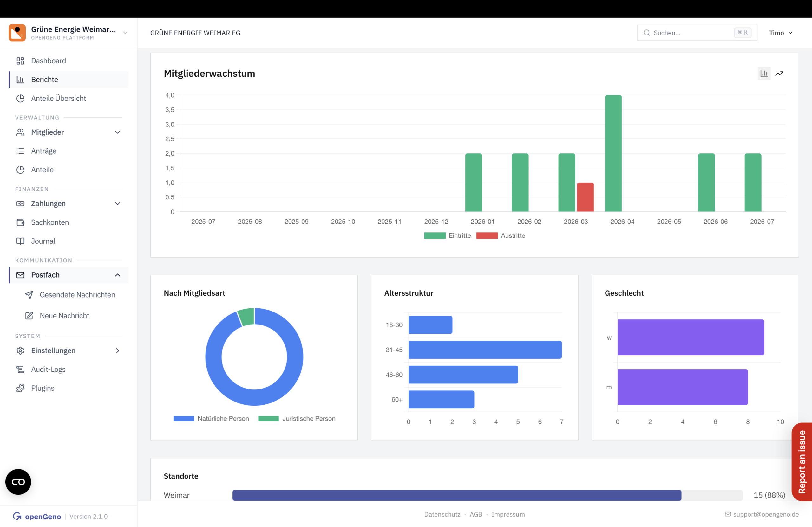Open the Mitglieder section
Screen dimensions: 812x527
tap(69, 132)
